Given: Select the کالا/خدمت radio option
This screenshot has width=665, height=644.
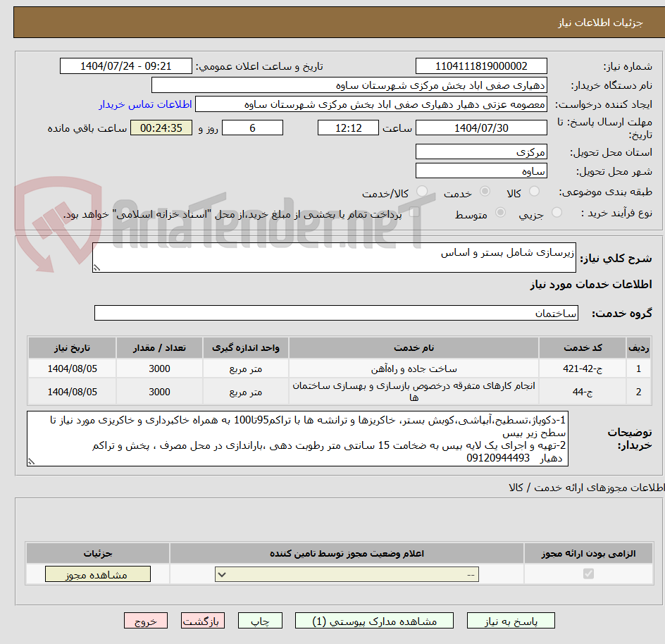Looking at the screenshot, I should point(421,191).
